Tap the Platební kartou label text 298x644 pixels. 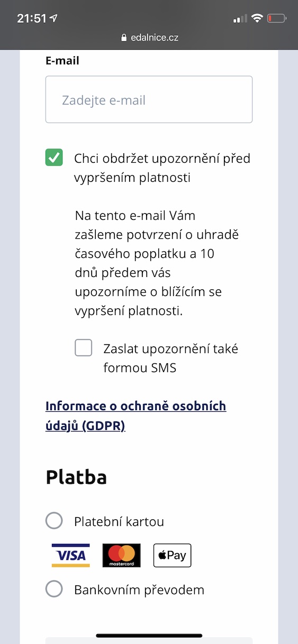click(119, 522)
